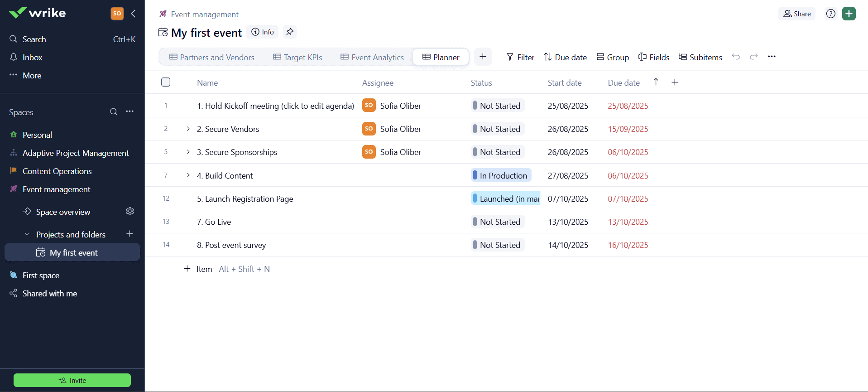868x392 pixels.
Task: Change the In Production status chip
Action: [501, 175]
